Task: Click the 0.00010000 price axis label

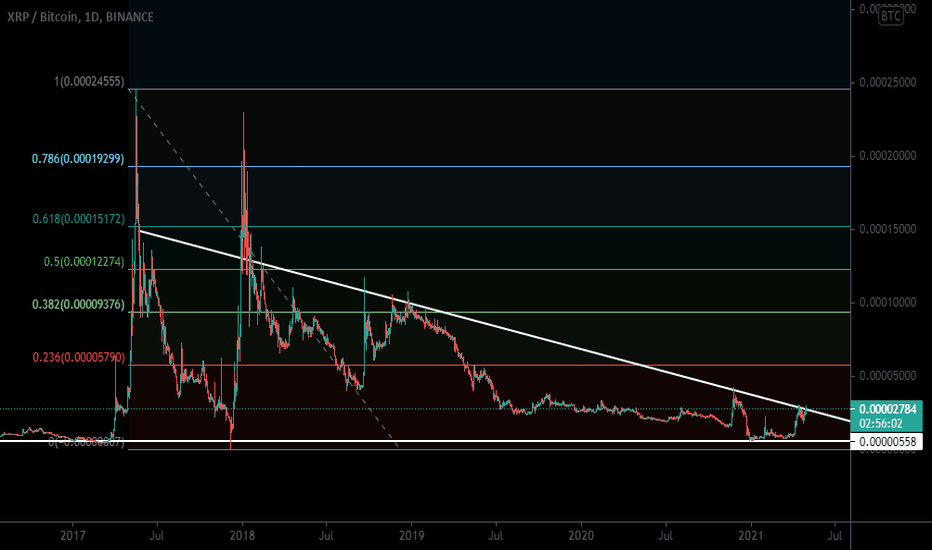Action: pos(887,303)
